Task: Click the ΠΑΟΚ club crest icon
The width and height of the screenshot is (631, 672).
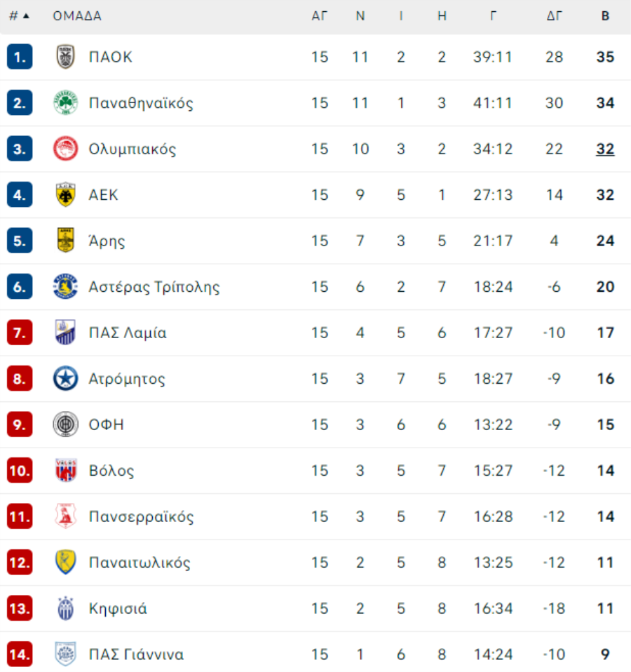Action: click(x=65, y=57)
